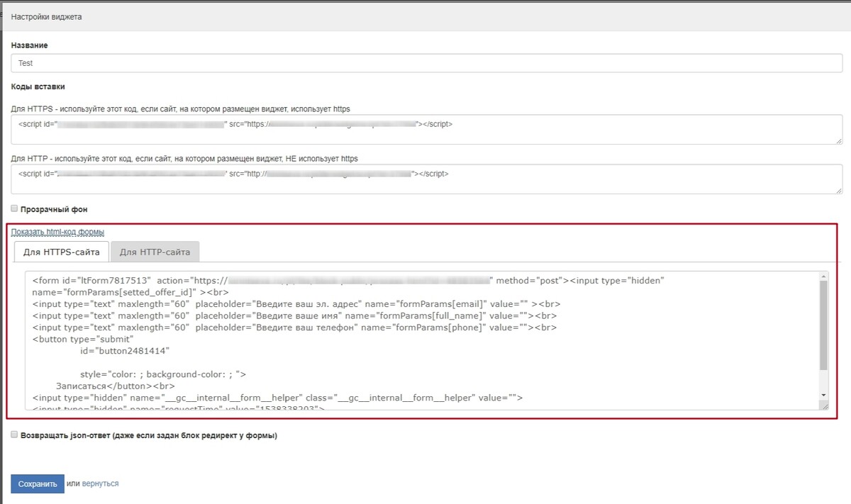Click the formParams[full_name] input code line

coord(294,315)
